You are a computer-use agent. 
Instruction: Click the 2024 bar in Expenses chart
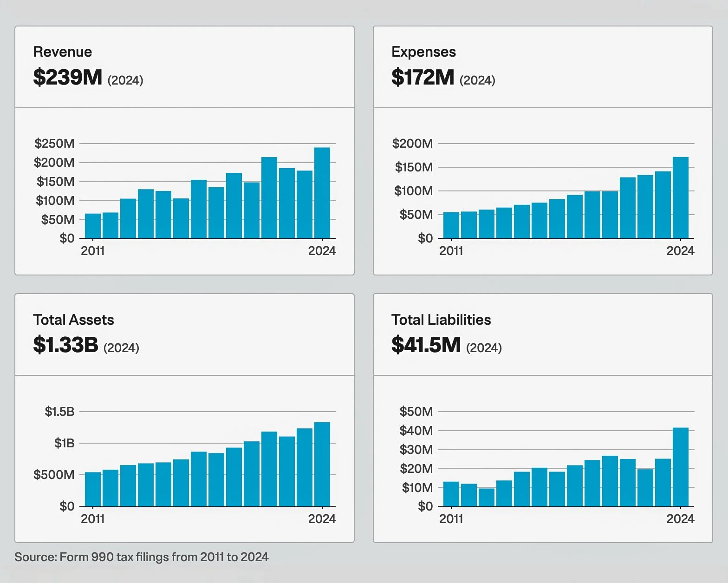pyautogui.click(x=681, y=198)
